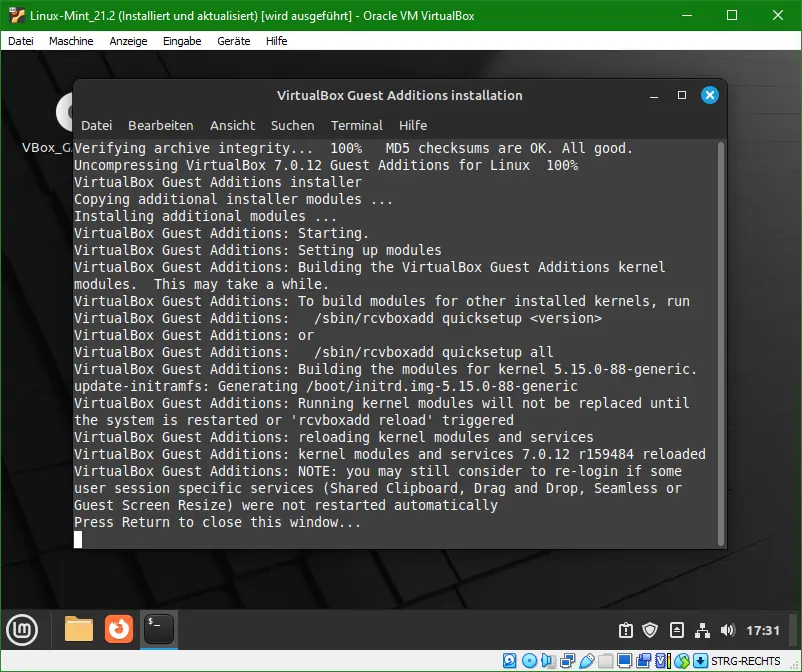Screen dimensions: 802x672
Task: Click 'Press Return to close this window...' line
Action: [x=217, y=522]
